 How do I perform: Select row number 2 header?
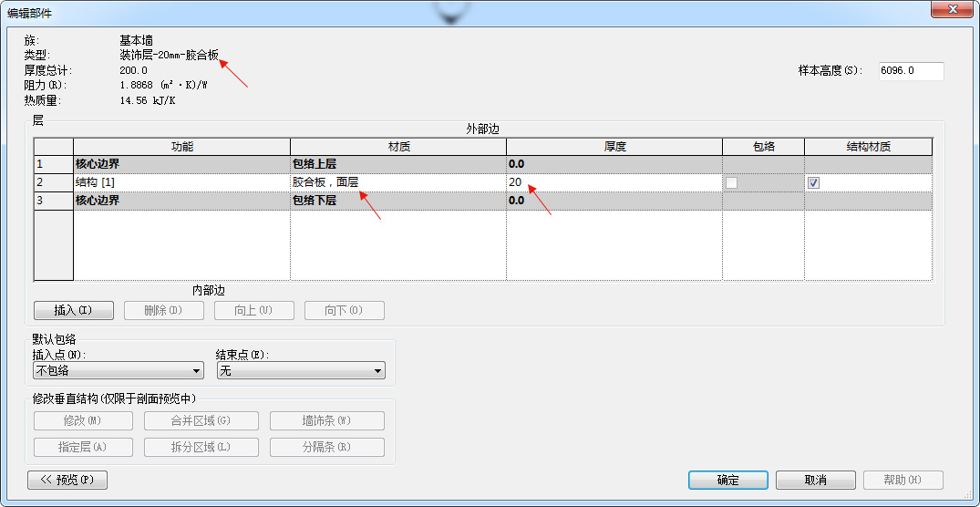click(x=54, y=182)
